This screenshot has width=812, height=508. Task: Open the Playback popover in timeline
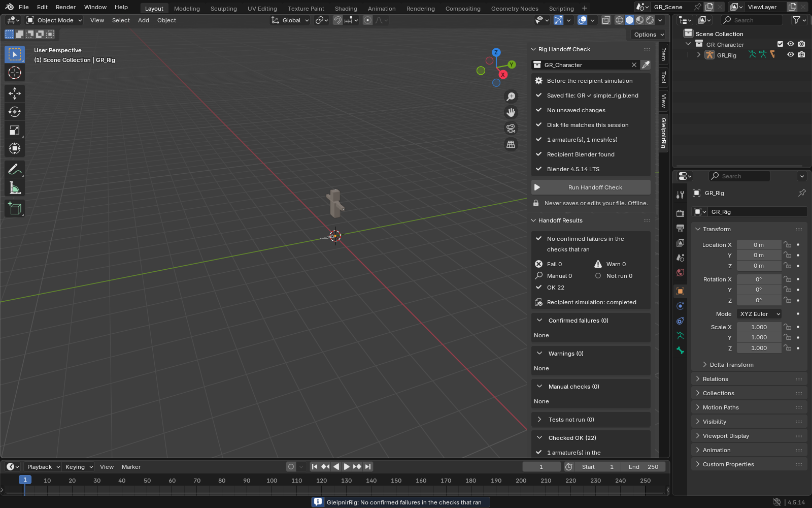(x=43, y=467)
